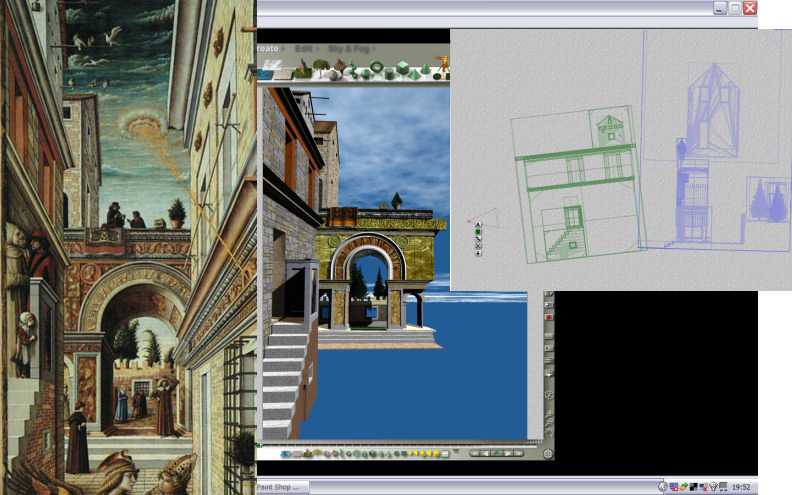Screen dimensions: 792x495
Task: Step back one animation frame
Action: [x=485, y=453]
